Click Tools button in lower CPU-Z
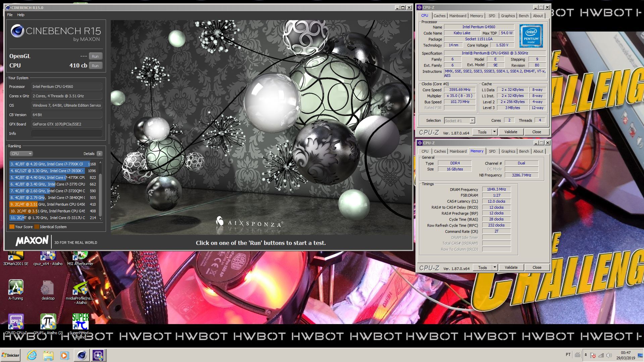Screen dimensions: 644x362 [483, 267]
